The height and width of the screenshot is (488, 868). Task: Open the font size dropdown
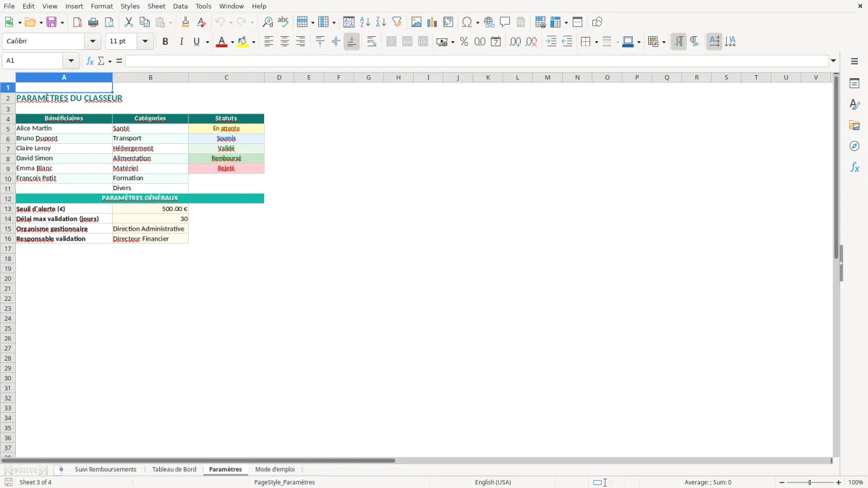(145, 42)
